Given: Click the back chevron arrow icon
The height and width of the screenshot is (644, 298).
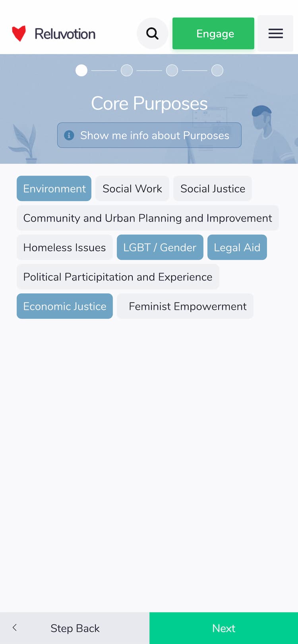Looking at the screenshot, I should click(x=15, y=628).
